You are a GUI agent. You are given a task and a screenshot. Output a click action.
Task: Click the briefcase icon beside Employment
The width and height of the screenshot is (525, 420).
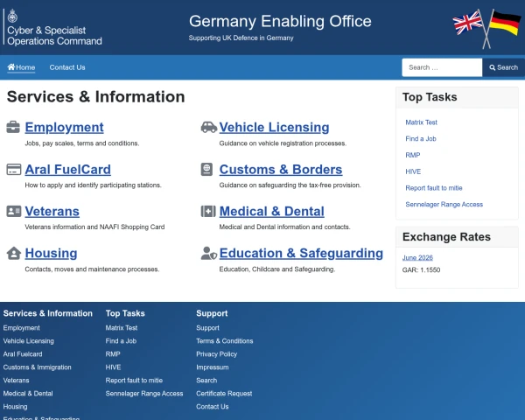(x=13, y=127)
